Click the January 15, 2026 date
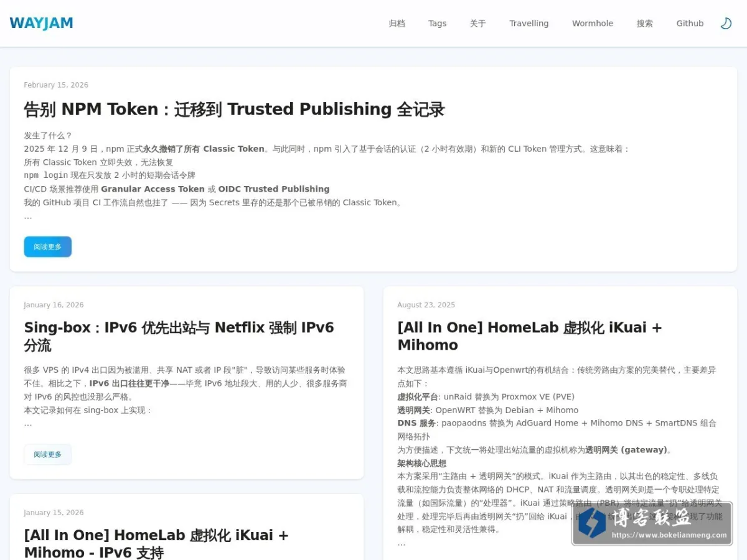747x560 pixels. point(54,513)
